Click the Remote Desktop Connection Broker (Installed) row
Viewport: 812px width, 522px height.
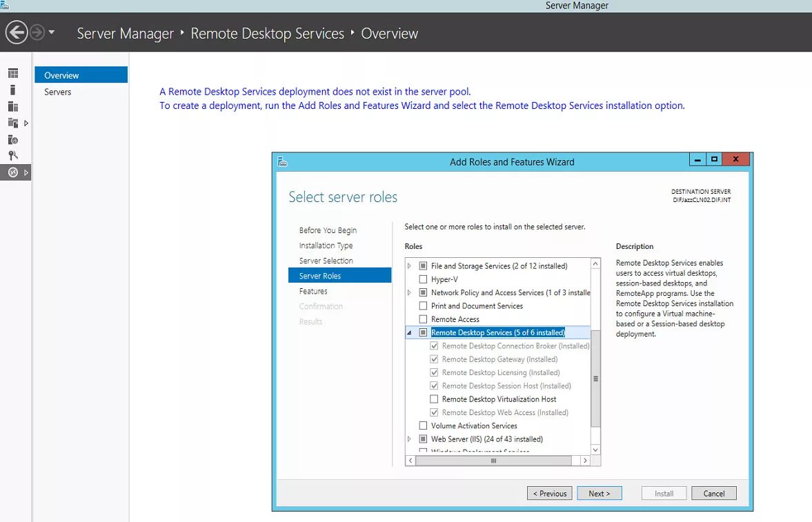(510, 346)
